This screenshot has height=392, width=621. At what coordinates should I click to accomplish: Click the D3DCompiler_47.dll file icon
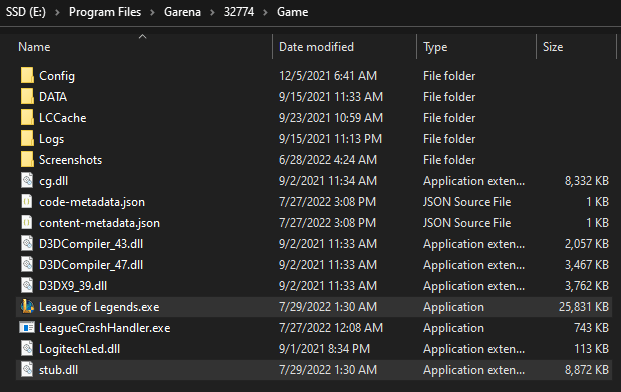(27, 265)
